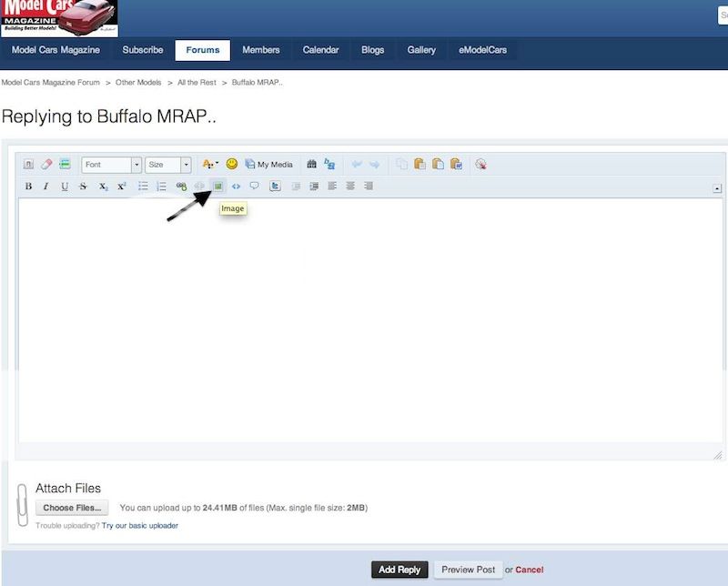Open the Size dropdown
Viewport: 728px width, 586px height.
pos(167,164)
